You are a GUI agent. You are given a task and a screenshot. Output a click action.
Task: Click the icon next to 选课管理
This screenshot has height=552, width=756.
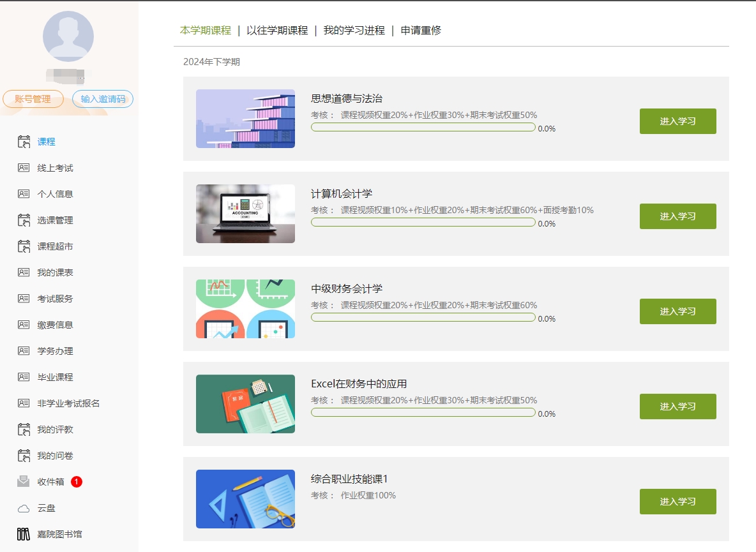pyautogui.click(x=24, y=220)
